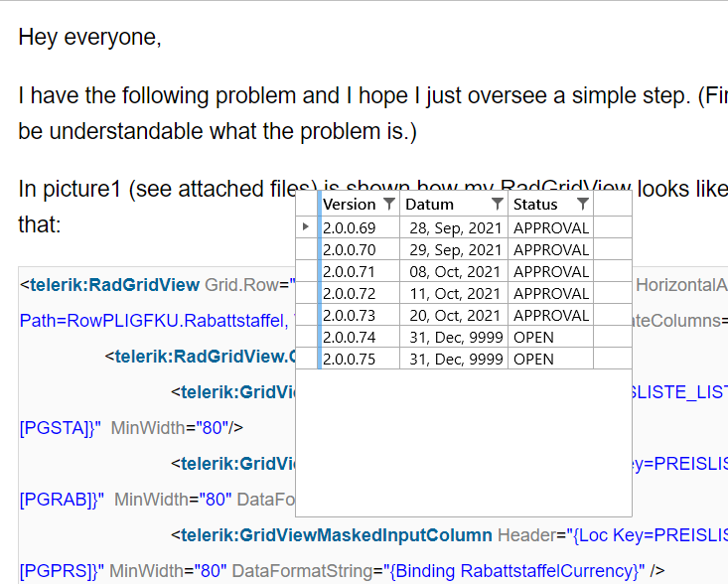Open the Datum column filter funnel
The image size is (728, 584).
[498, 204]
